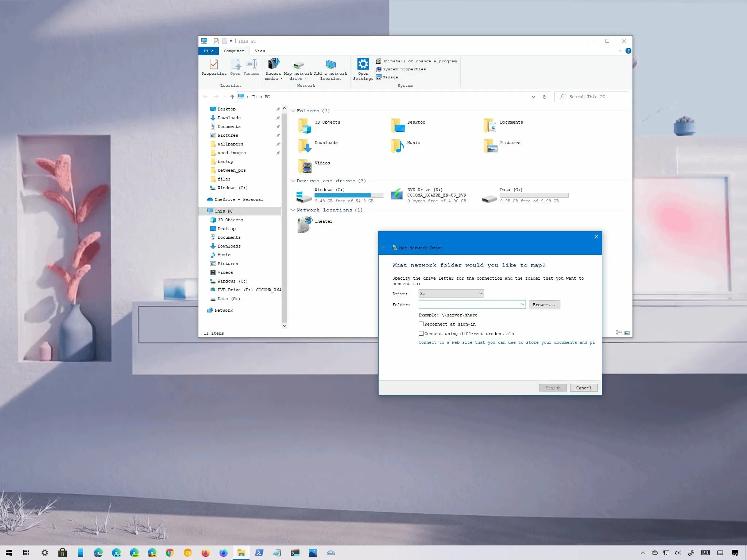Toggle Access media dropdown arrow
Viewport: 747px width, 560px height.
[280, 78]
